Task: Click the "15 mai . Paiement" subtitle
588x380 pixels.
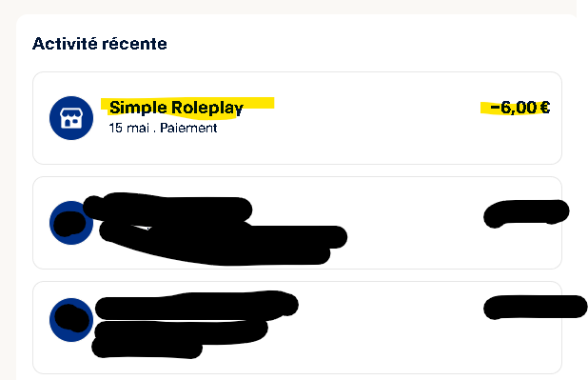Action: pyautogui.click(x=163, y=128)
